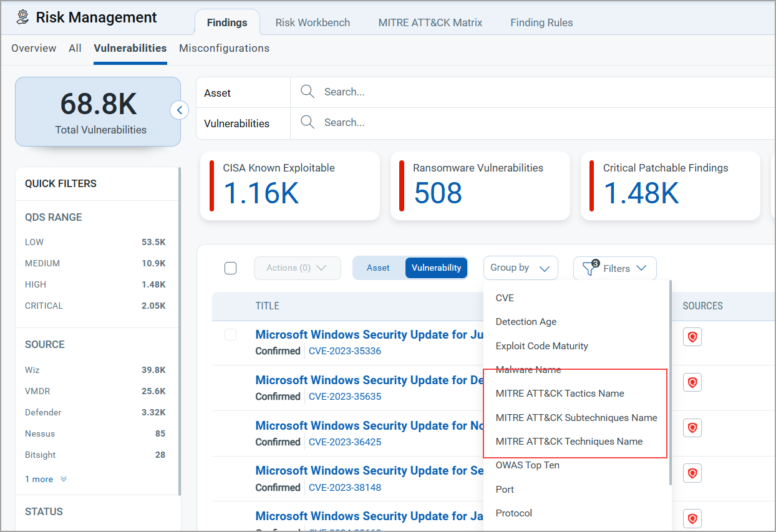Click the Filters funnel icon
776x532 pixels.
[588, 268]
